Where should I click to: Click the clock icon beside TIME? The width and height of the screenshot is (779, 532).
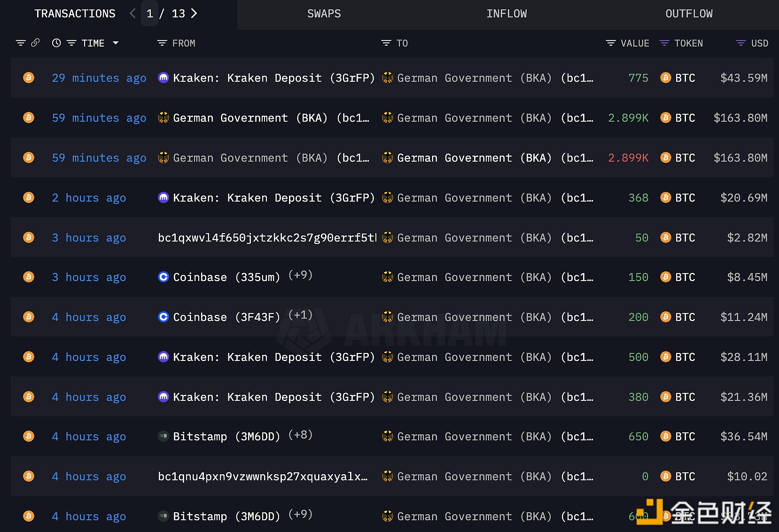(x=56, y=43)
